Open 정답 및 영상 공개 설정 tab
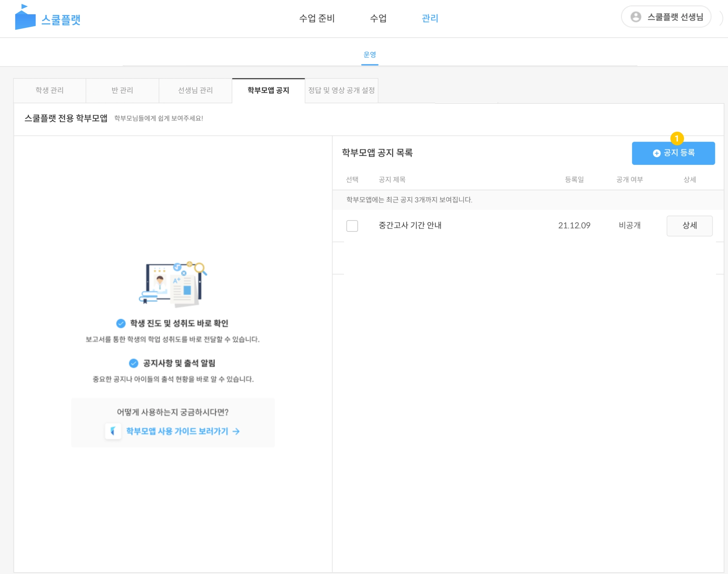This screenshot has width=728, height=574. [x=341, y=90]
